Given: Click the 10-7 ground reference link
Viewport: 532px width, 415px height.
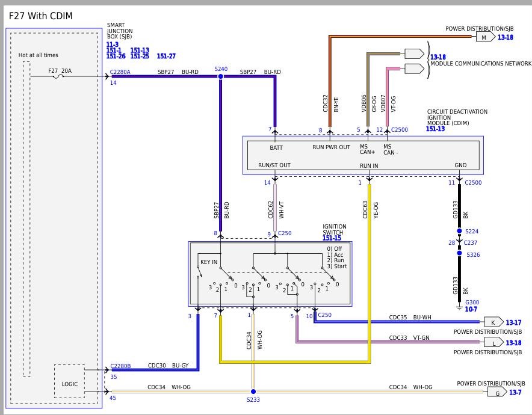Looking at the screenshot, I should click(471, 309).
